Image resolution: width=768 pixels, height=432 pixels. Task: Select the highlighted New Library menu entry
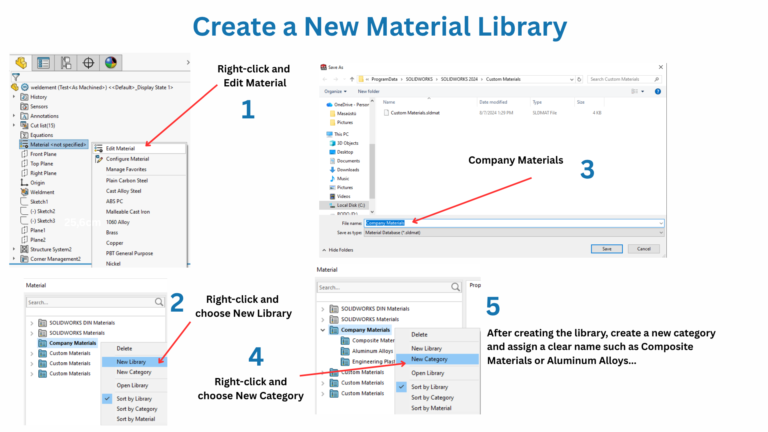(134, 362)
